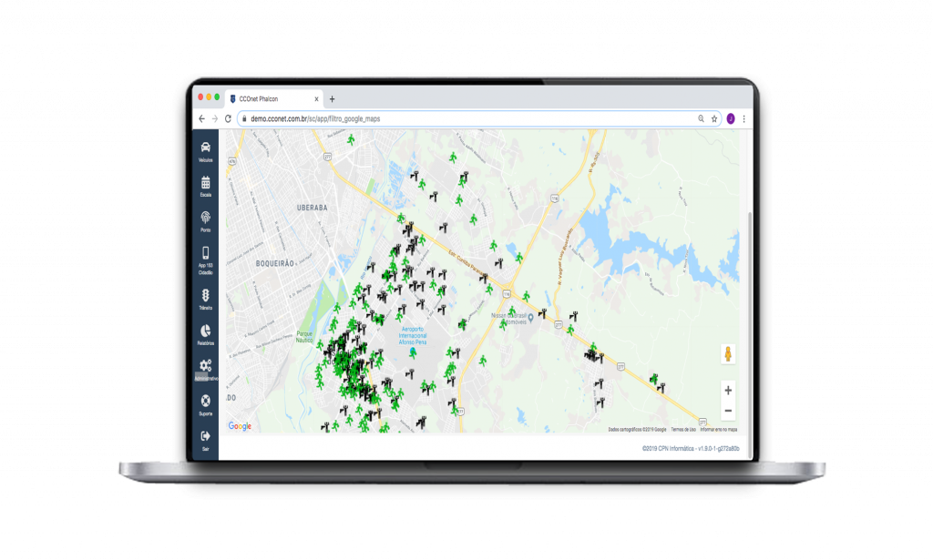Click the Suporte lifebuoy icon
Image resolution: width=933 pixels, height=560 pixels.
[206, 402]
